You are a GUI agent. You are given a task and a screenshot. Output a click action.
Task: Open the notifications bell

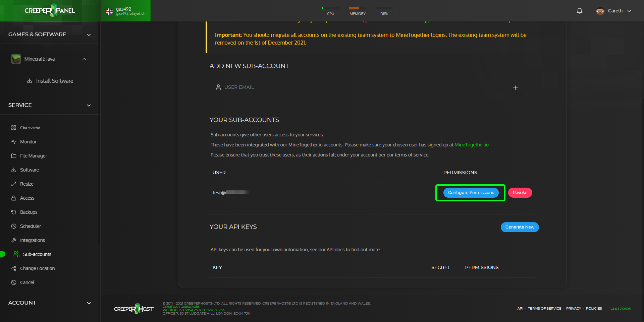579,11
